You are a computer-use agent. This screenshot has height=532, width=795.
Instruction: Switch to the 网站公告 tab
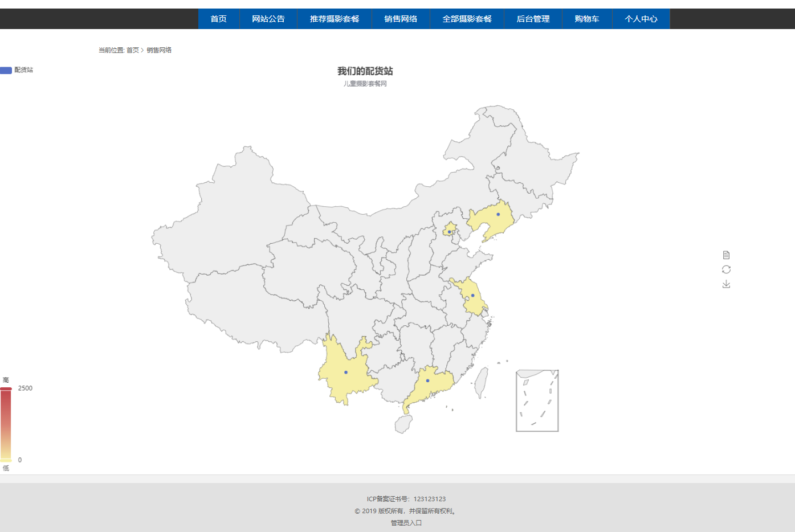click(268, 19)
